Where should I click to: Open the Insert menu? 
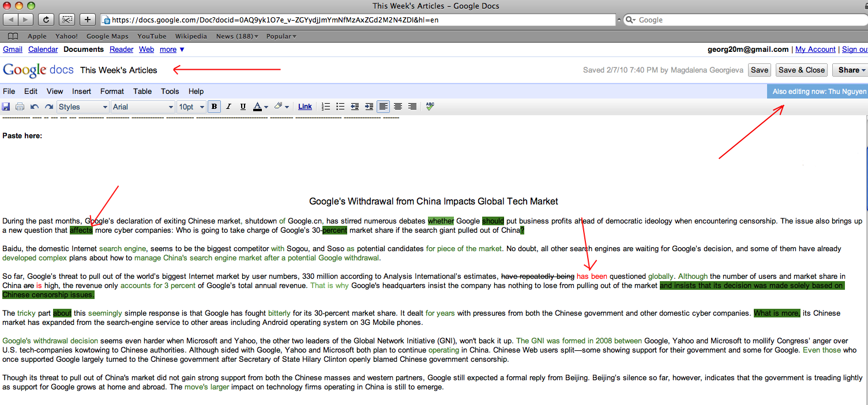click(x=81, y=91)
